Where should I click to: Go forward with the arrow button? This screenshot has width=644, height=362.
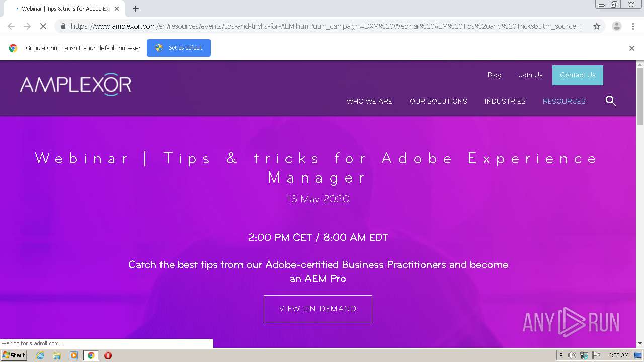pyautogui.click(x=27, y=26)
